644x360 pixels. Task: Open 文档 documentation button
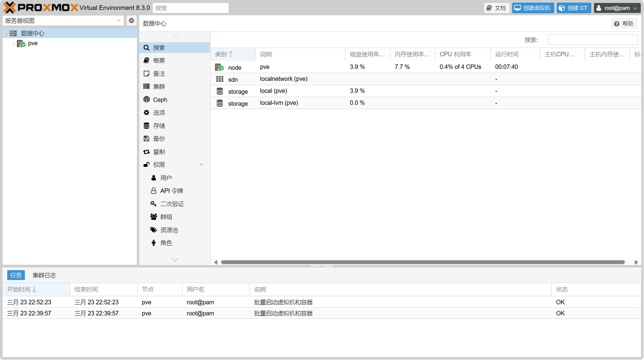coord(497,8)
